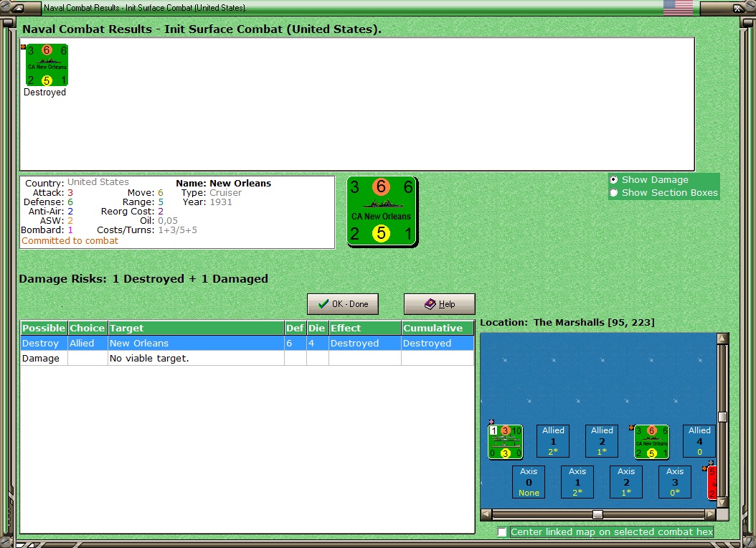The width and height of the screenshot is (756, 548).
Task: Click the New Orleans target cell
Action: click(x=196, y=343)
